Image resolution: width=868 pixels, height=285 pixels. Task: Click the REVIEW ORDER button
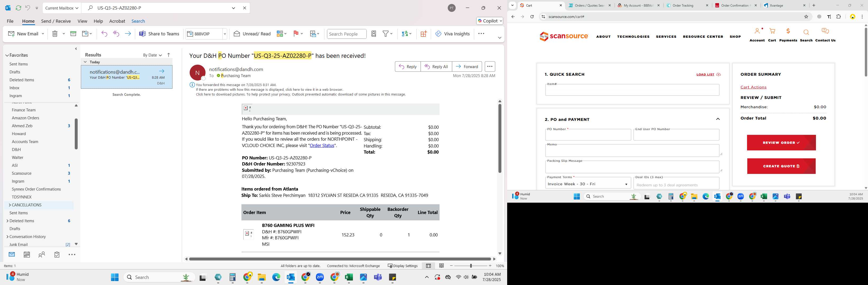781,143
